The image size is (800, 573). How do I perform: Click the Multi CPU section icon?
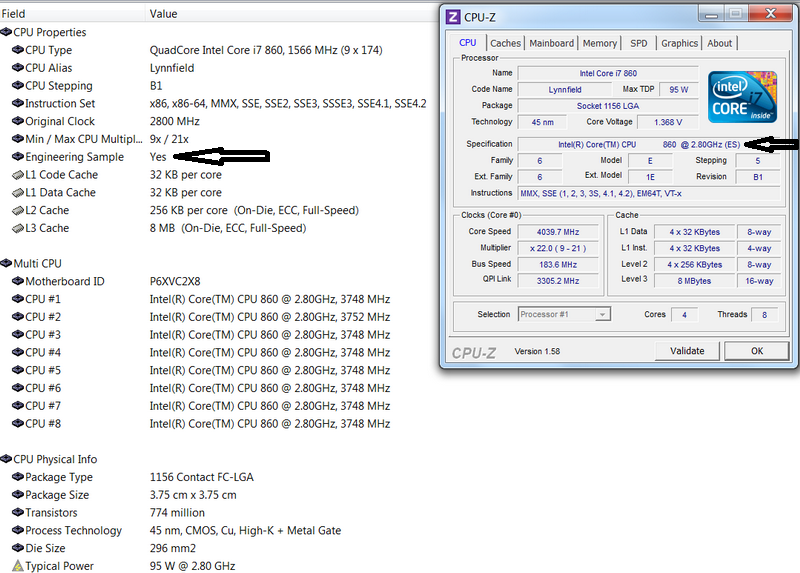6,263
